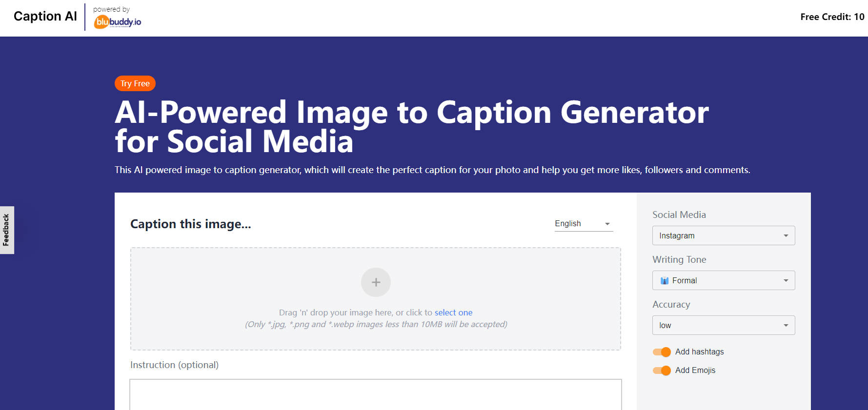The height and width of the screenshot is (410, 868).
Task: Open the Writing Tone dropdown
Action: (724, 280)
